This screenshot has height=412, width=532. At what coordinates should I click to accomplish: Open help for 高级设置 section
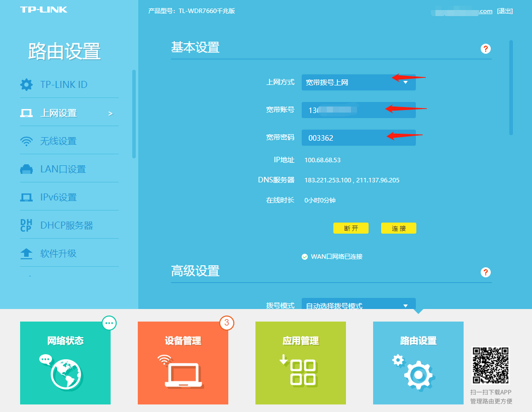point(486,272)
